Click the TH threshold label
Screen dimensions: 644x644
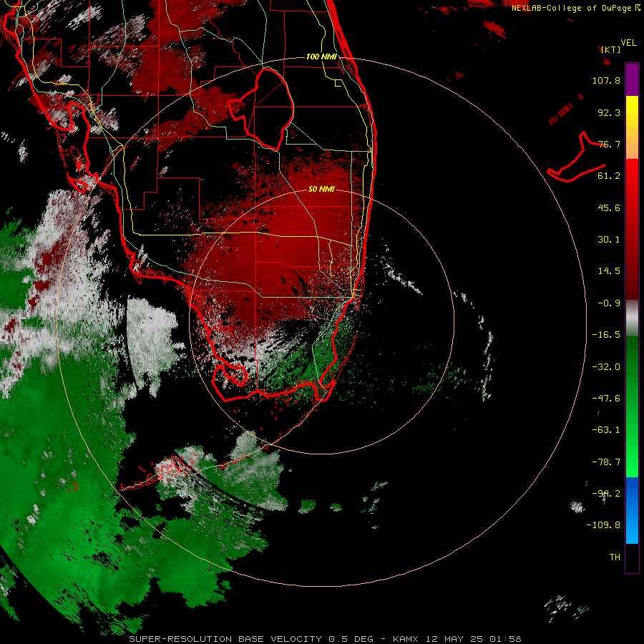coord(615,557)
